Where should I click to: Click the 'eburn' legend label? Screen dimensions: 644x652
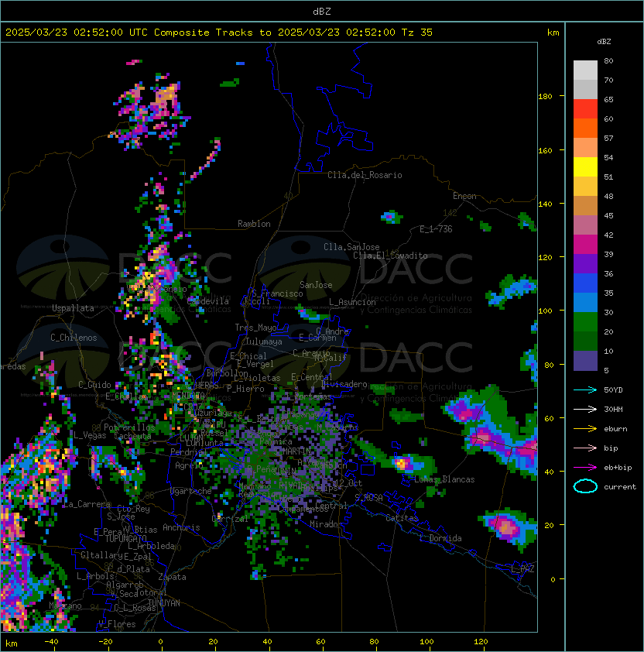pyautogui.click(x=615, y=429)
